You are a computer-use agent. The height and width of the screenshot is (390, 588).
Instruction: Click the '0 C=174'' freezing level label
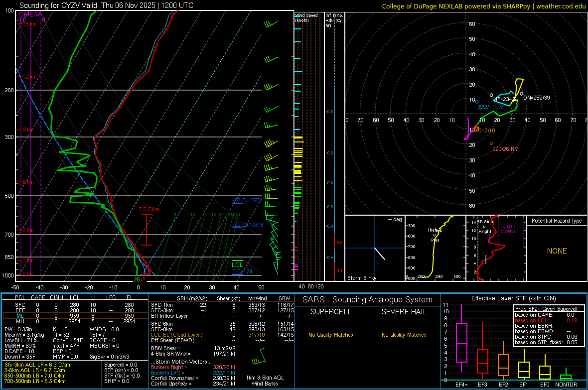point(243,271)
